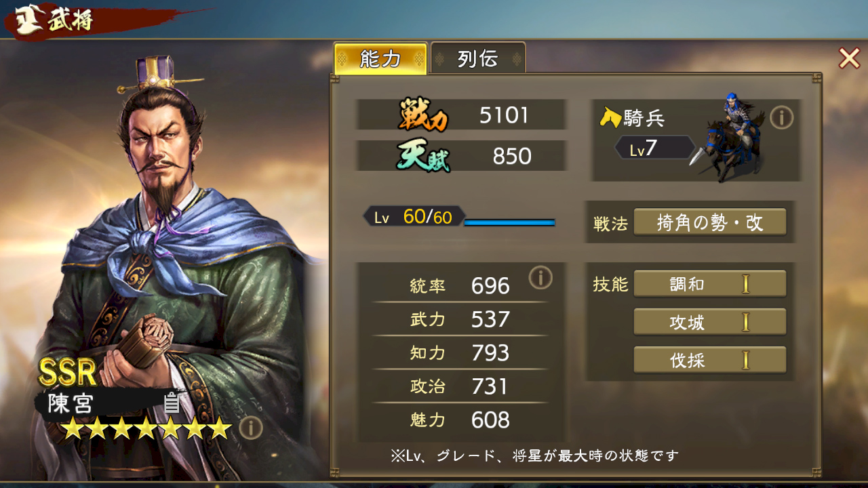Select the 能力 tab
The height and width of the screenshot is (488, 868).
click(x=380, y=59)
